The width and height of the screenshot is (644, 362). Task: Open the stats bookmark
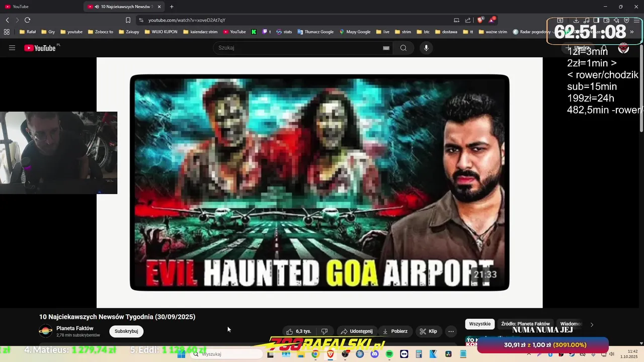284,32
